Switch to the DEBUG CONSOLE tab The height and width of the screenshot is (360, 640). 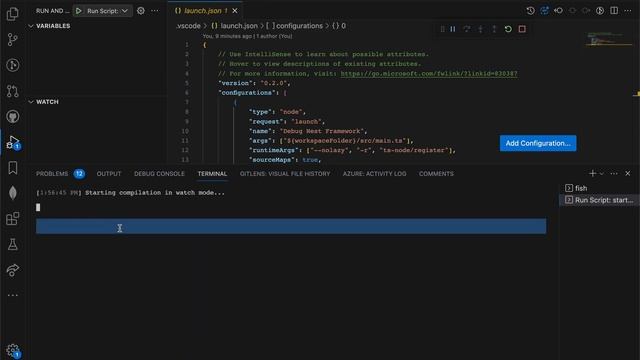point(159,174)
